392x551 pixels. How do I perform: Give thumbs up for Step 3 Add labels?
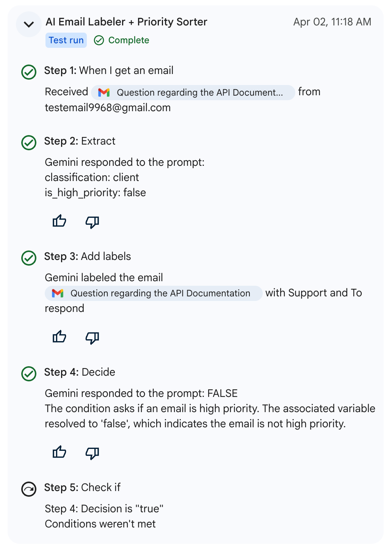pyautogui.click(x=60, y=337)
